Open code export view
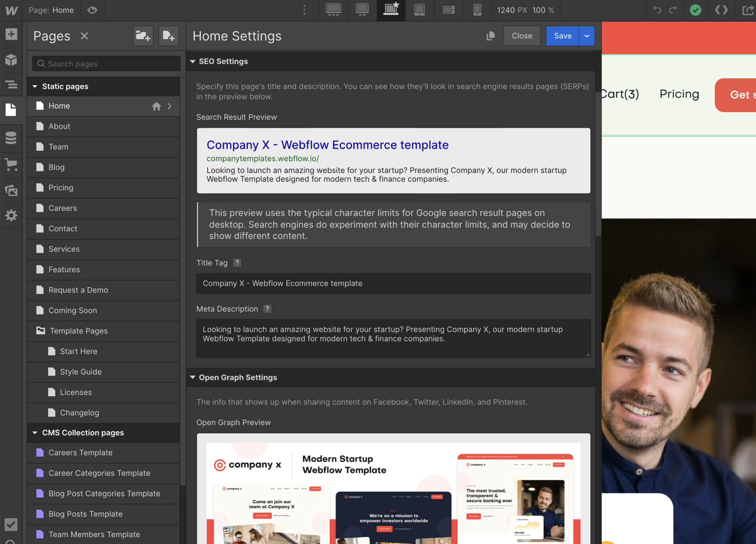The width and height of the screenshot is (756, 544). tap(721, 10)
